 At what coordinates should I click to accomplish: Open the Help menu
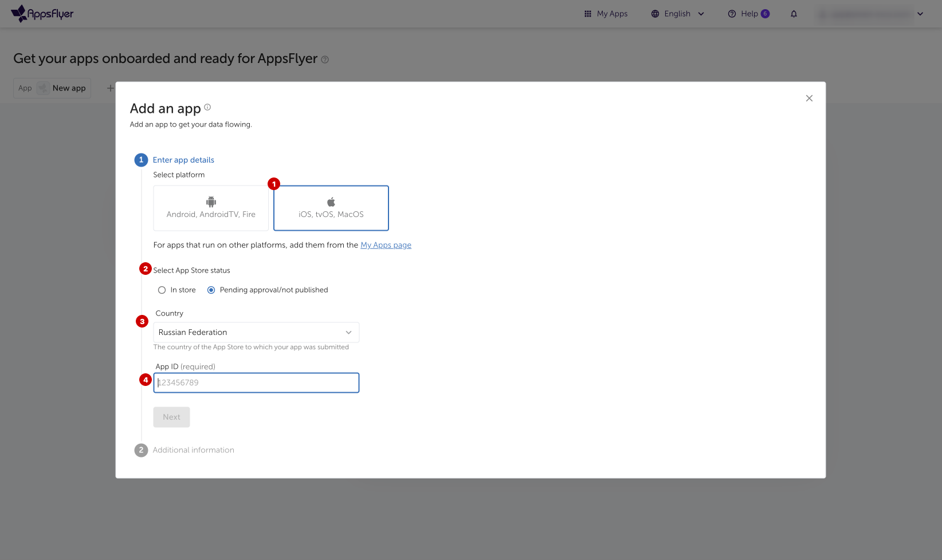(748, 14)
